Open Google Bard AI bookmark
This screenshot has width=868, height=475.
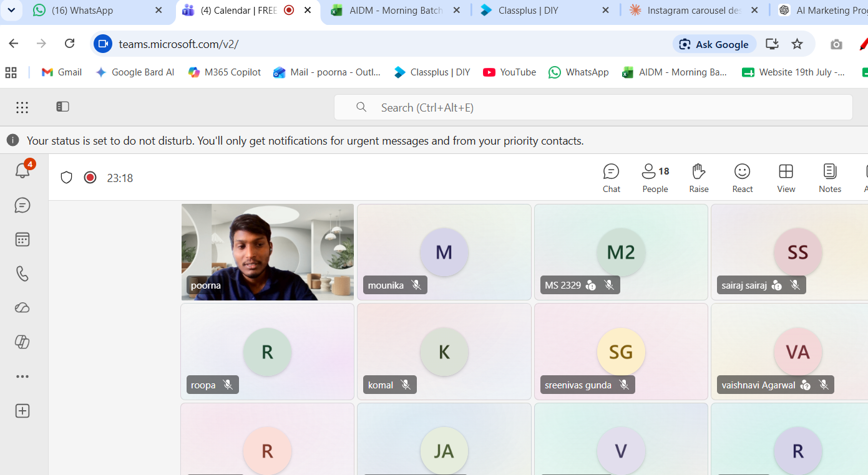pos(134,72)
